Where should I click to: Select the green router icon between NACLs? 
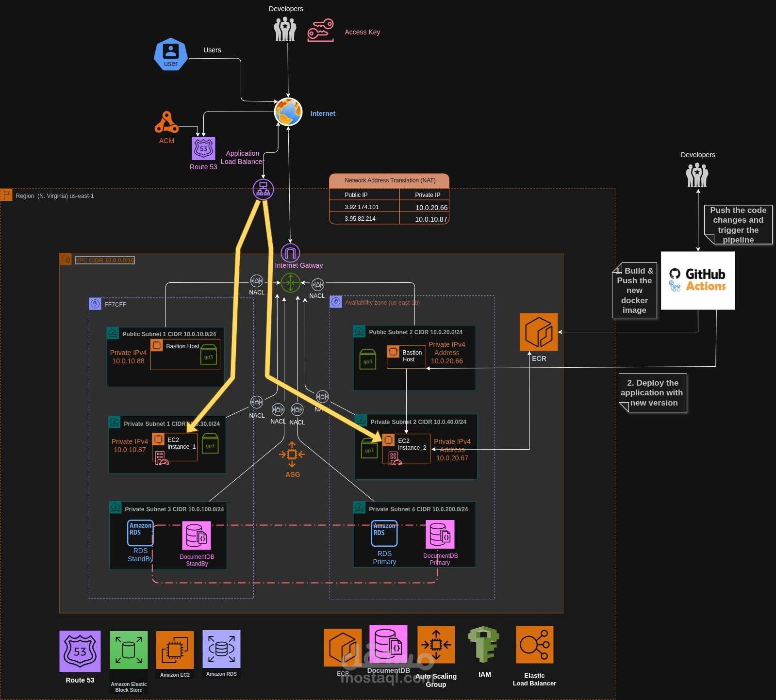[x=291, y=282]
